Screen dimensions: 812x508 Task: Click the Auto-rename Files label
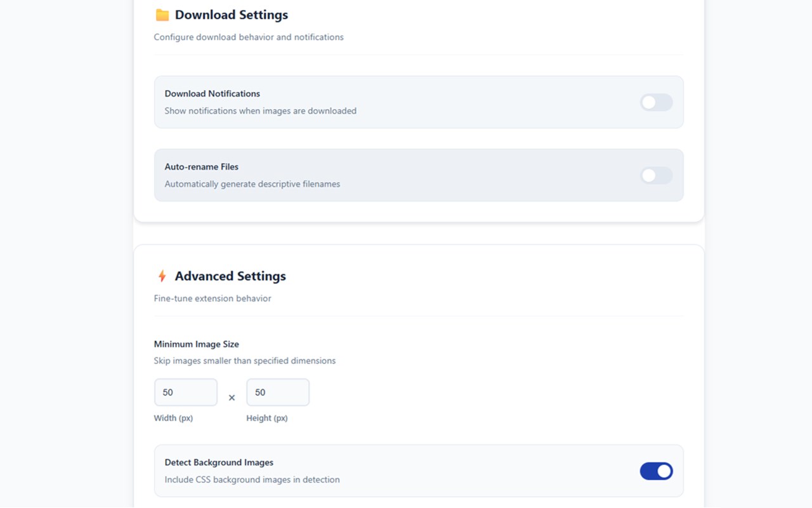click(202, 167)
